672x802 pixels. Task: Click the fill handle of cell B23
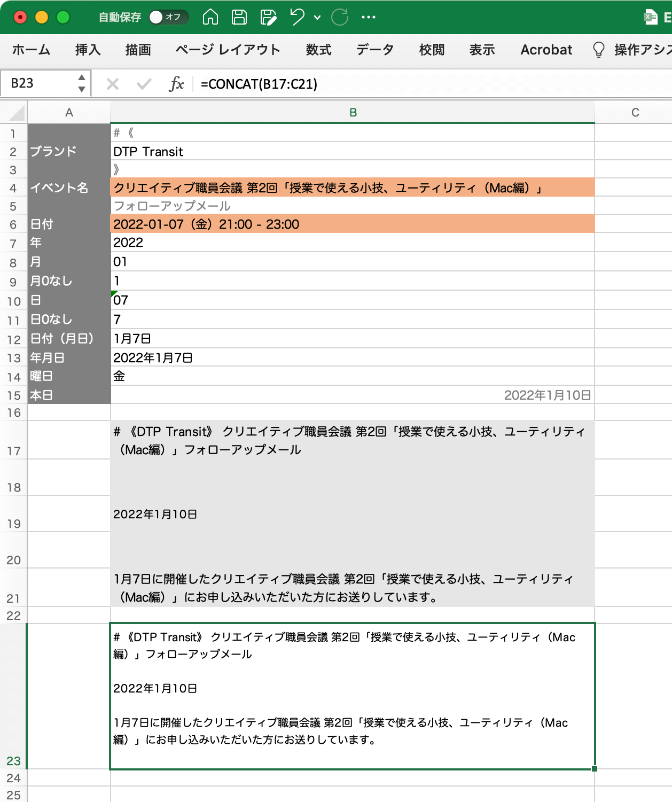click(595, 769)
